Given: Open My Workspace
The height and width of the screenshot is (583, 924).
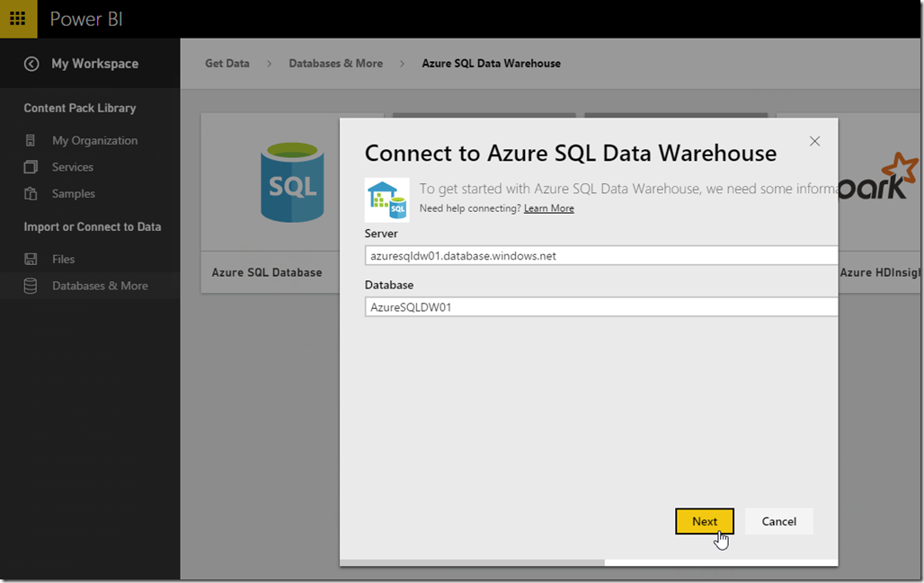Looking at the screenshot, I should pos(95,64).
